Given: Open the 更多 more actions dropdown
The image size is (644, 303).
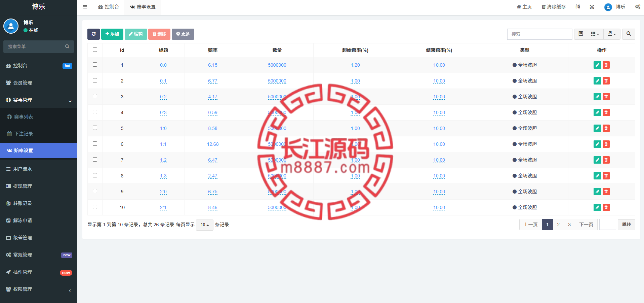Looking at the screenshot, I should click(183, 34).
